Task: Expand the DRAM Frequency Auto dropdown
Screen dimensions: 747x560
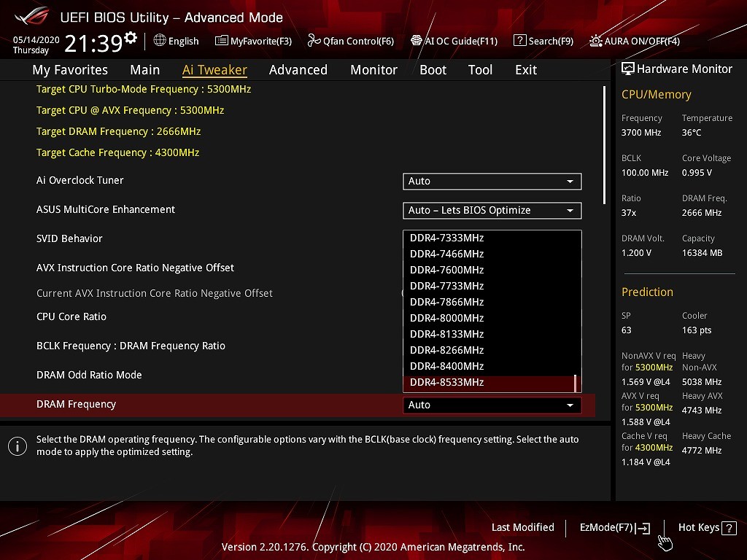Action: pyautogui.click(x=492, y=405)
